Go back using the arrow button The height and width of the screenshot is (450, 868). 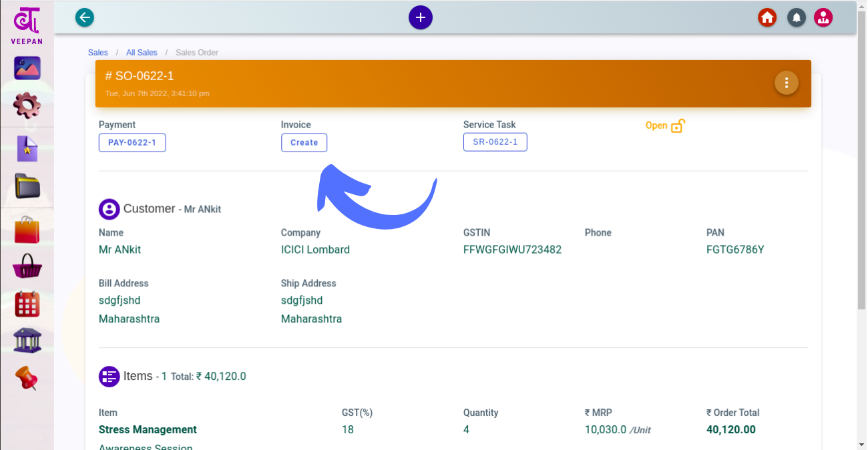tap(85, 17)
